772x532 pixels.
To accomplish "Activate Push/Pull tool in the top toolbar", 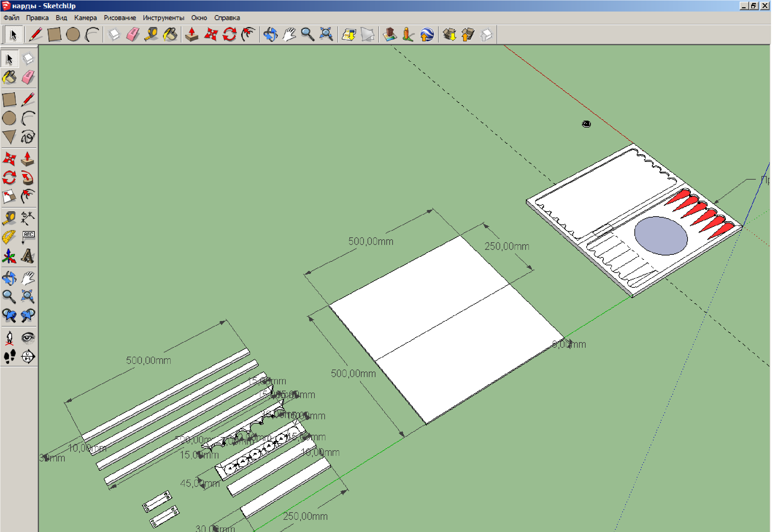I will pos(192,34).
